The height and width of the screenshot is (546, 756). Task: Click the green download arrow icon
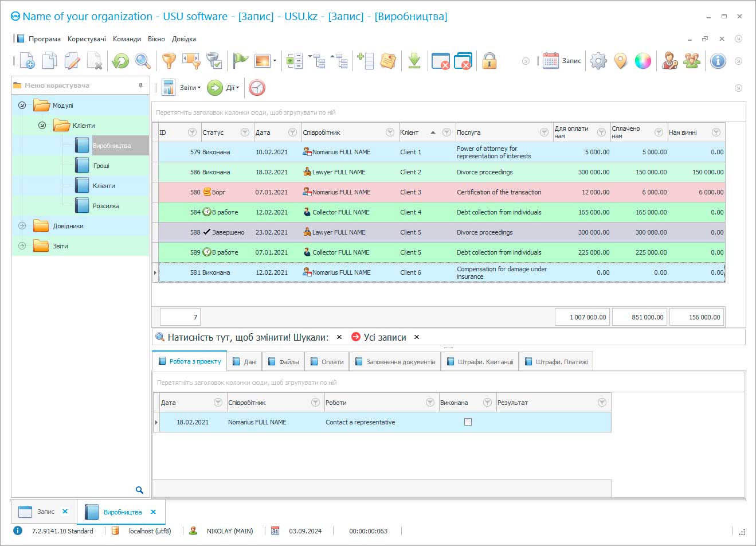tap(414, 61)
